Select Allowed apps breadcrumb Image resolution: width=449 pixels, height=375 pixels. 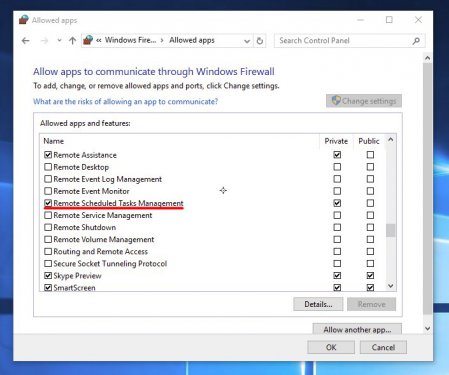pyautogui.click(x=192, y=40)
